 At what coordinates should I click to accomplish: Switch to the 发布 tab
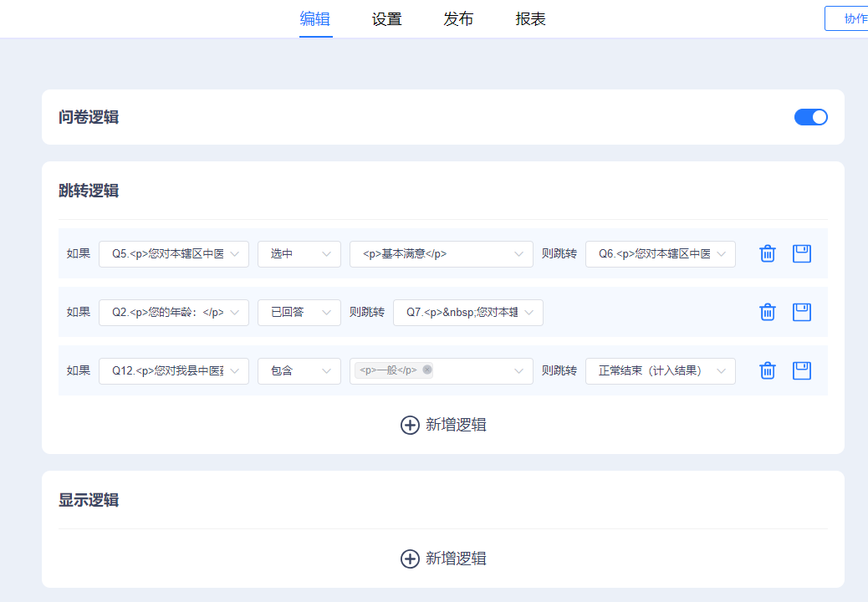pos(458,18)
